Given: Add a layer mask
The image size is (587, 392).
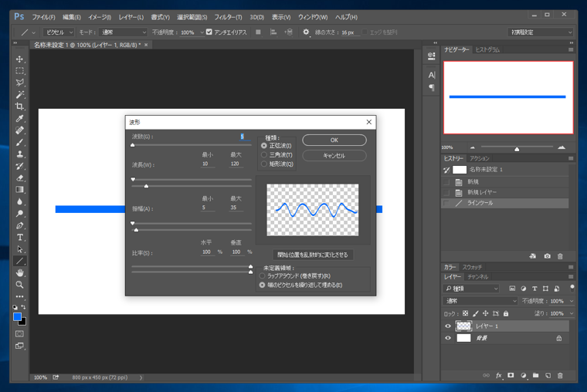Looking at the screenshot, I should tap(511, 375).
